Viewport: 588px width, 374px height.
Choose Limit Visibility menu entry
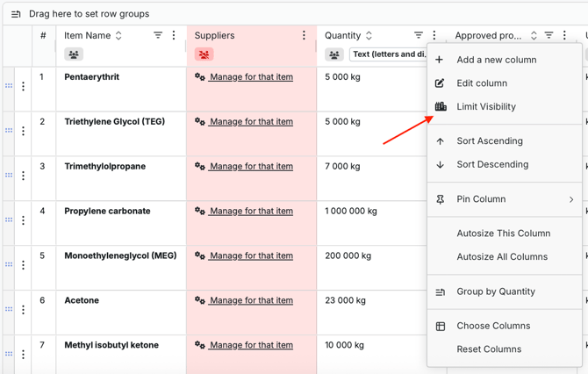(x=505, y=106)
